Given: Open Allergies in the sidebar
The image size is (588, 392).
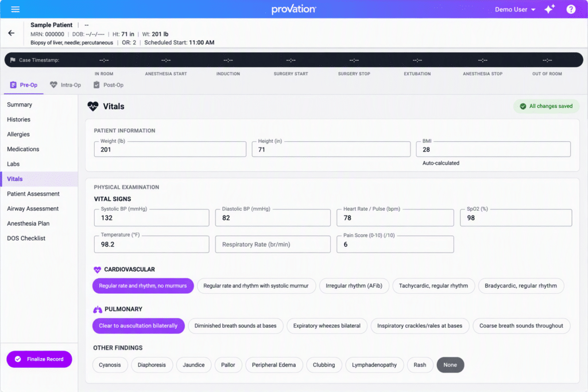Looking at the screenshot, I should tap(39, 134).
